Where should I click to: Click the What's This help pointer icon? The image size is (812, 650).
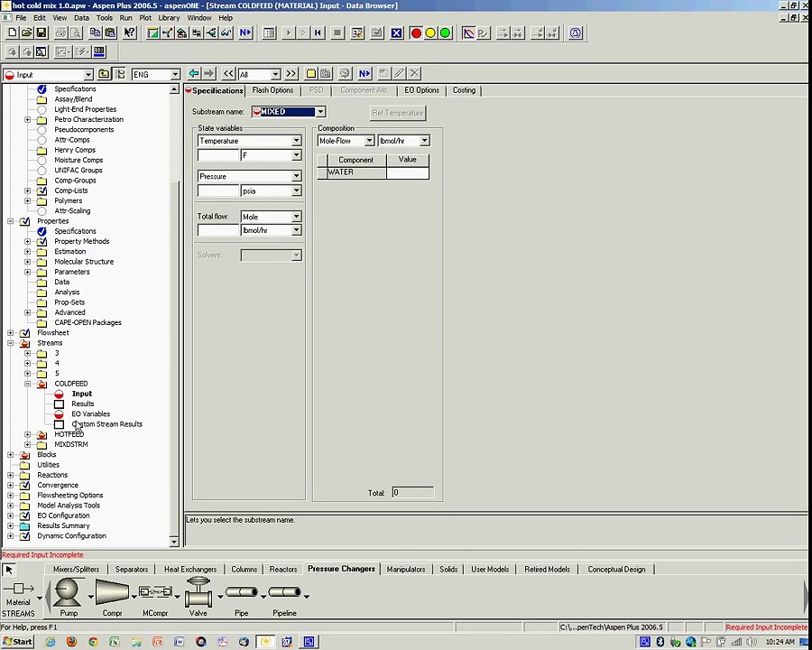click(129, 33)
